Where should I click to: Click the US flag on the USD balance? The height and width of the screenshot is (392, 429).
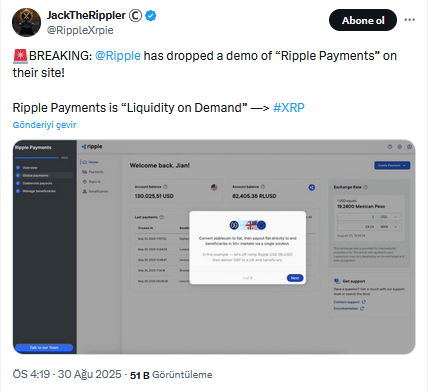pyautogui.click(x=214, y=188)
